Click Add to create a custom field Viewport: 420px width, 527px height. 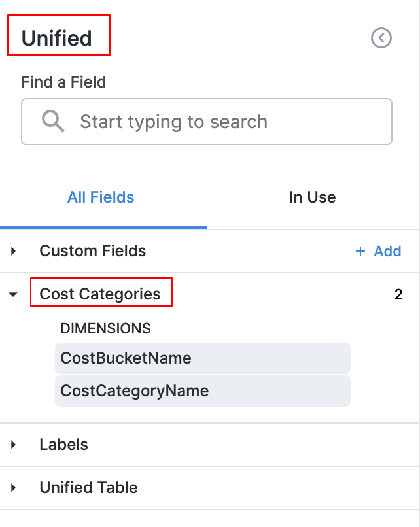point(378,251)
